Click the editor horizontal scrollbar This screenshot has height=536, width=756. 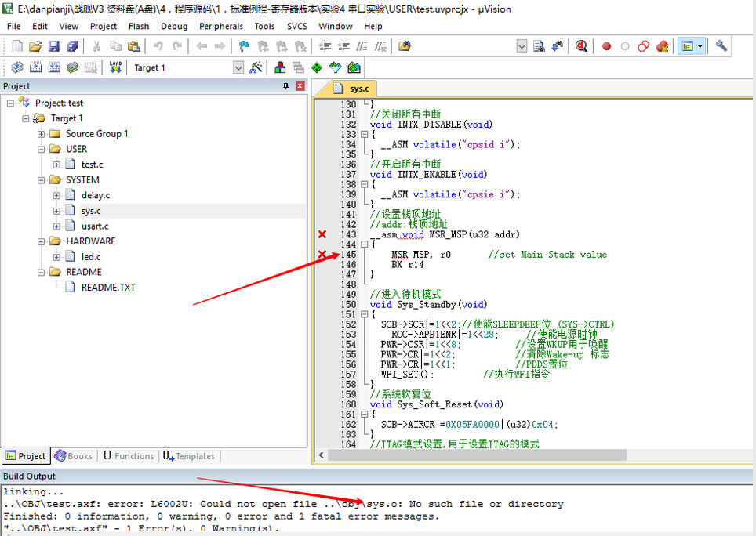(478, 455)
